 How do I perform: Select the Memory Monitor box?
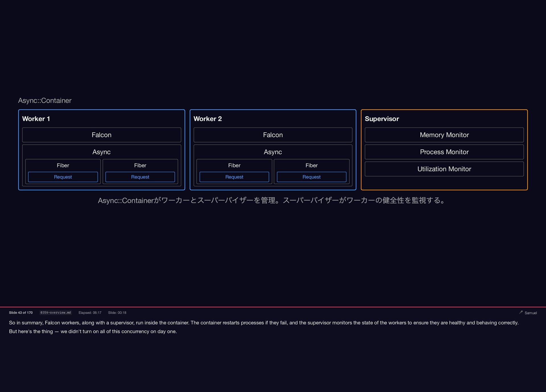444,135
